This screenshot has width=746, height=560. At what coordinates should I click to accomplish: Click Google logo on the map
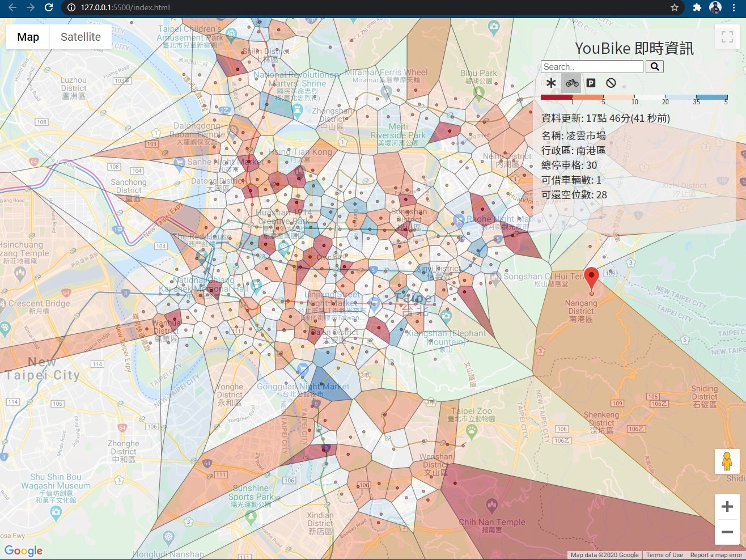[x=23, y=550]
